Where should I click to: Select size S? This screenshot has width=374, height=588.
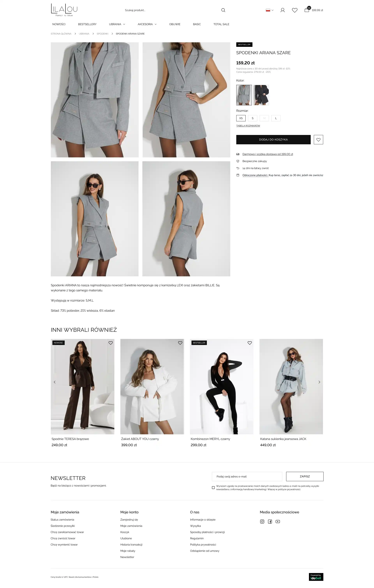tap(252, 118)
